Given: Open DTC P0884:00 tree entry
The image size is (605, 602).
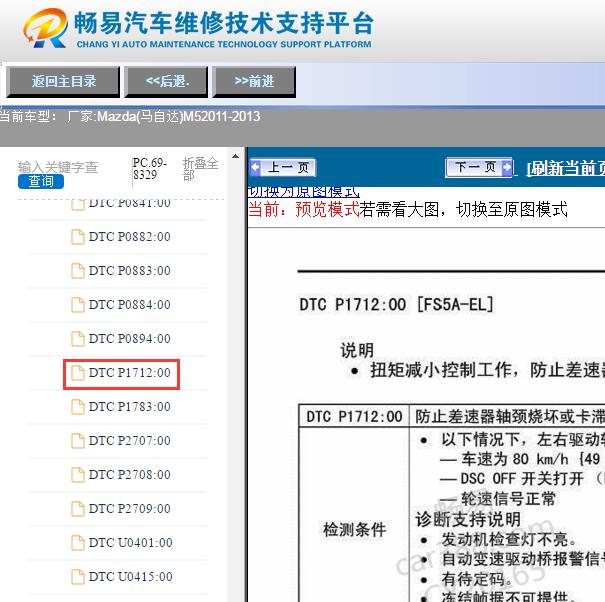Looking at the screenshot, I should pyautogui.click(x=129, y=304).
